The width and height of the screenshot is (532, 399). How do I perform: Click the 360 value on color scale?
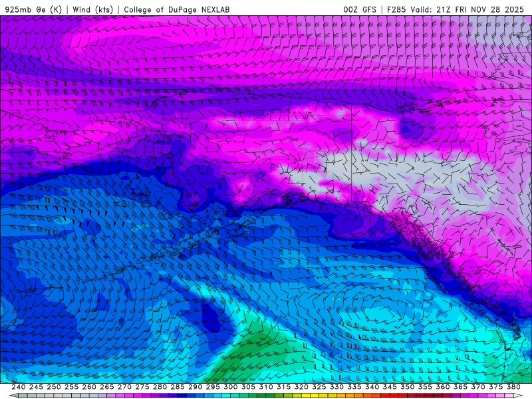pos(442,387)
